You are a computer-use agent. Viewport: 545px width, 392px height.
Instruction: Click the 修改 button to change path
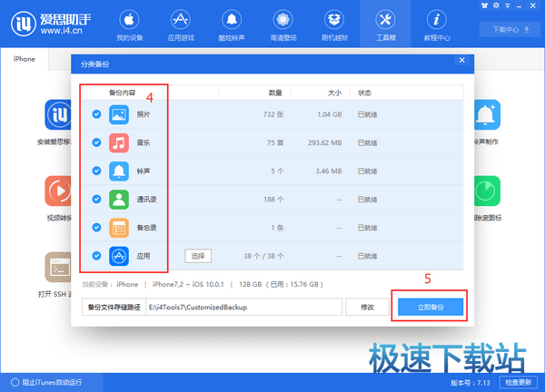[367, 307]
